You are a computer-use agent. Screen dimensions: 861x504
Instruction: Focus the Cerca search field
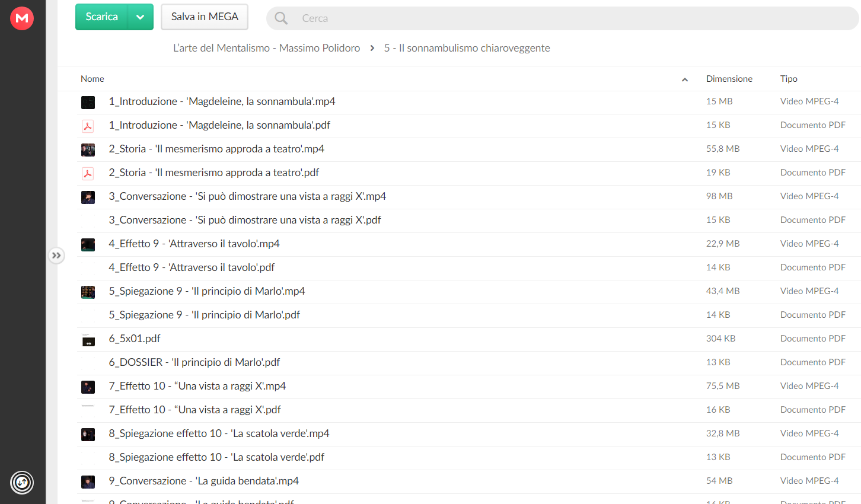coord(562,18)
